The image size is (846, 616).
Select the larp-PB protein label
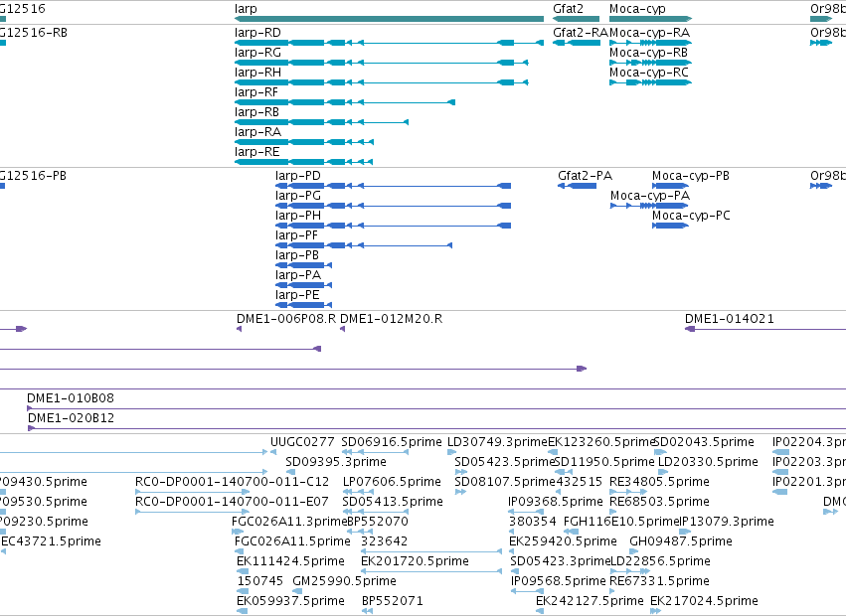point(297,254)
